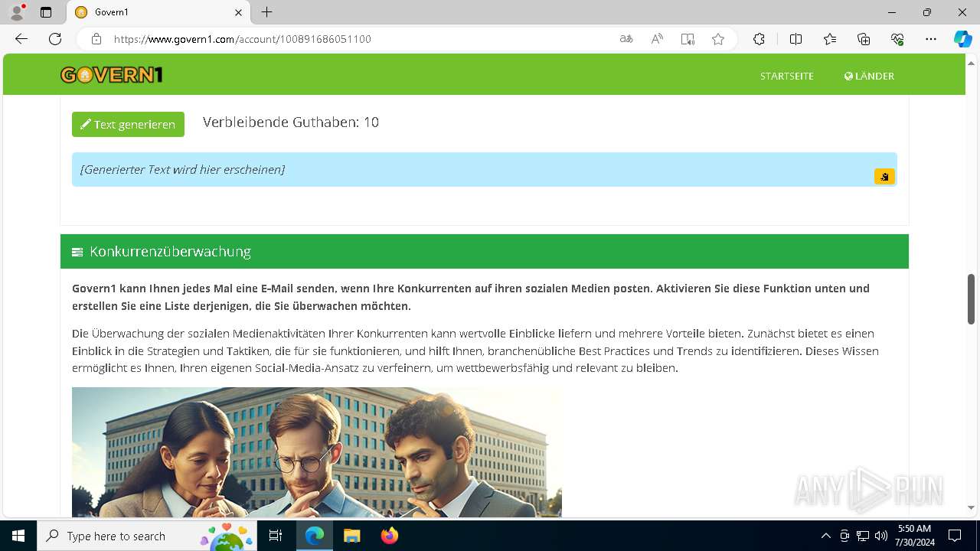Viewport: 980px width, 551px height.
Task: Show hidden system tray icons
Action: (825, 536)
